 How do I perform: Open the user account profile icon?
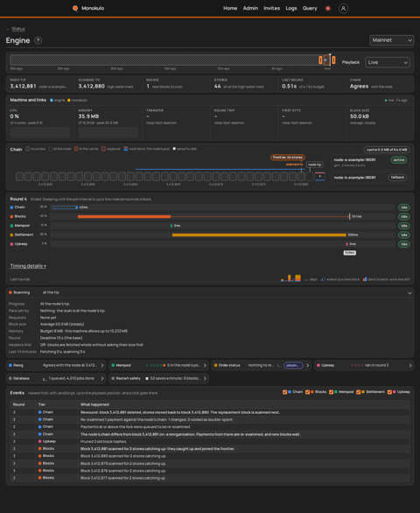(x=343, y=9)
